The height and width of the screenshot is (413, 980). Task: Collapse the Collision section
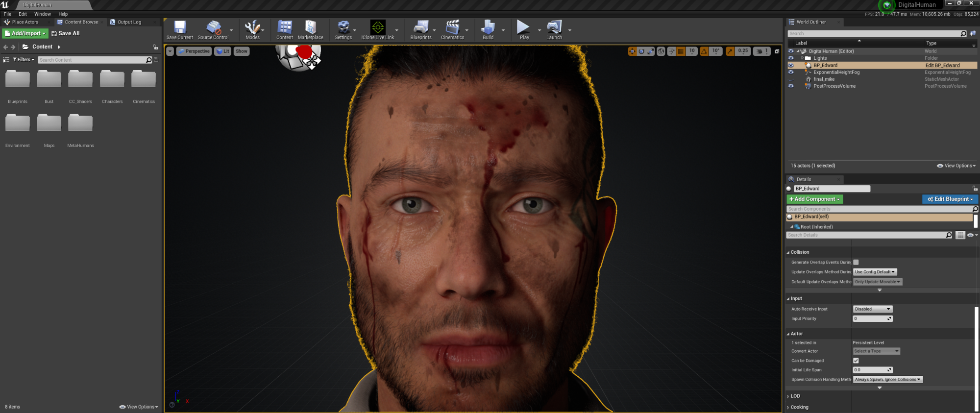click(x=788, y=252)
